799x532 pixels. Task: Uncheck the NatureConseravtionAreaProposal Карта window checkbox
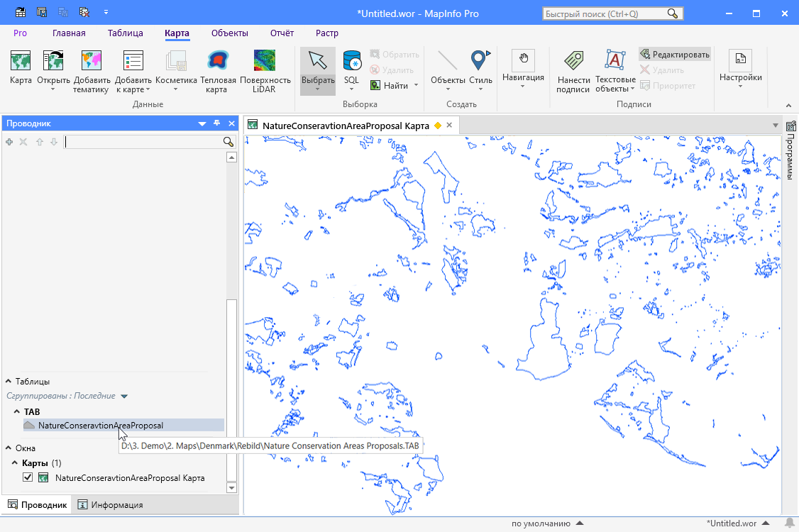(x=28, y=478)
